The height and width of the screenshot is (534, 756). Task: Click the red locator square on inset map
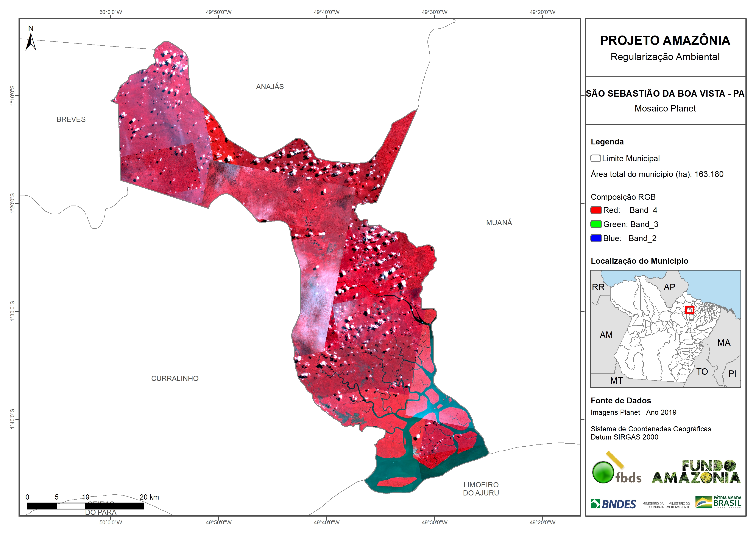click(x=689, y=310)
